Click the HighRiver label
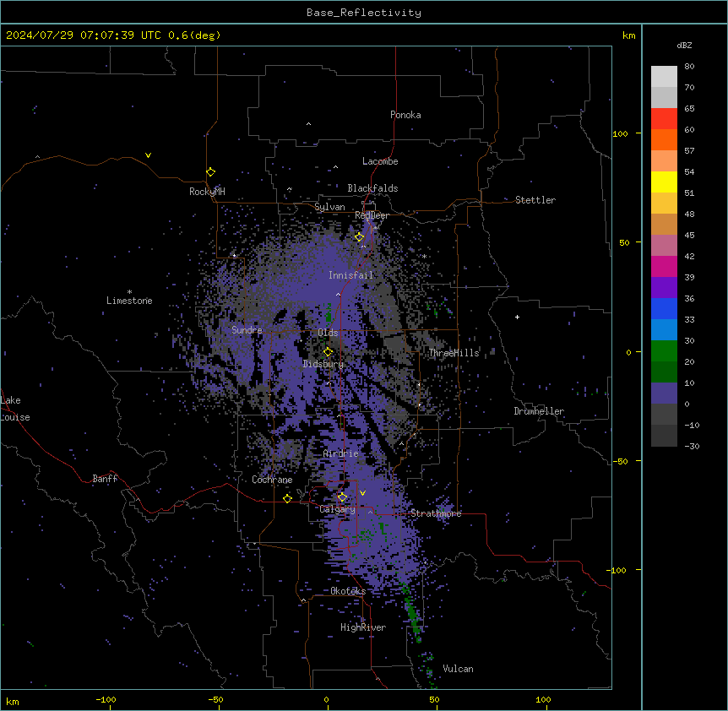This screenshot has width=728, height=711. click(363, 627)
